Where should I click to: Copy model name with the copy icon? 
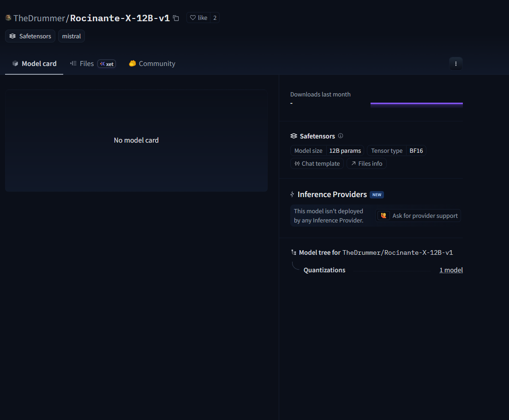point(176,18)
